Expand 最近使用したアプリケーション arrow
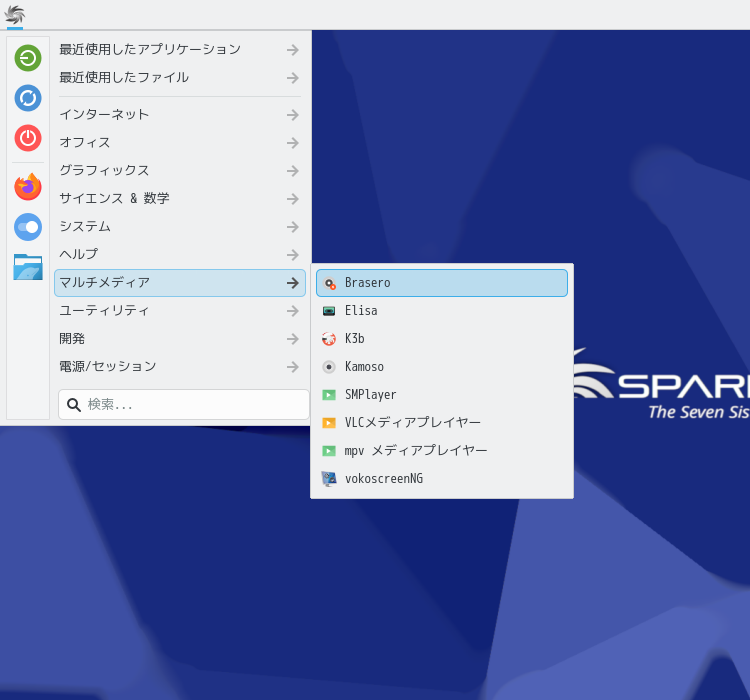Viewport: 750px width, 700px height. coord(293,50)
